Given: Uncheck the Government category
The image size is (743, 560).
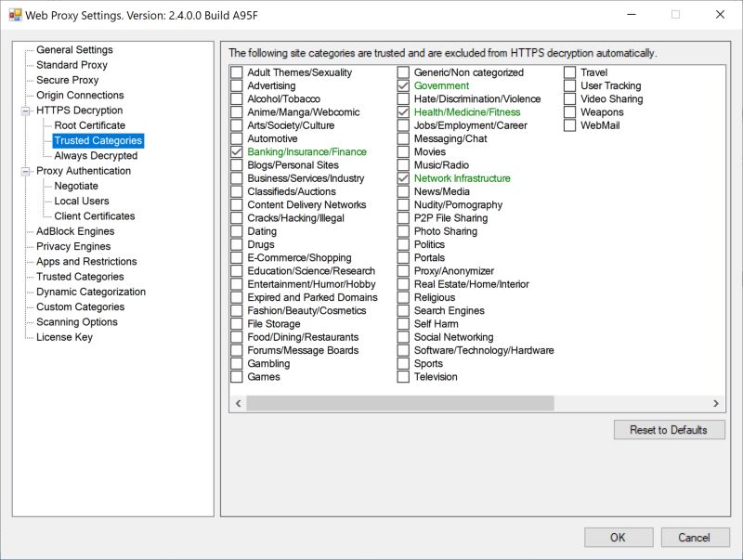Looking at the screenshot, I should click(x=401, y=85).
